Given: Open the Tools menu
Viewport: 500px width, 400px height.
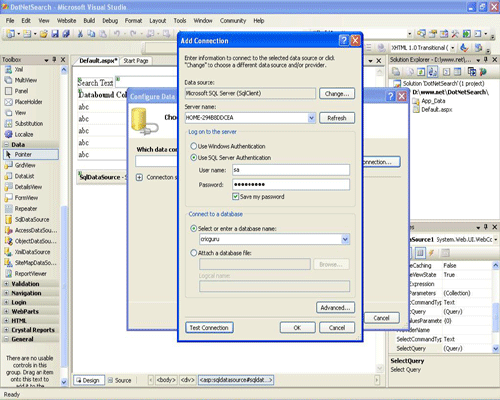Looking at the screenshot, I should 180,21.
